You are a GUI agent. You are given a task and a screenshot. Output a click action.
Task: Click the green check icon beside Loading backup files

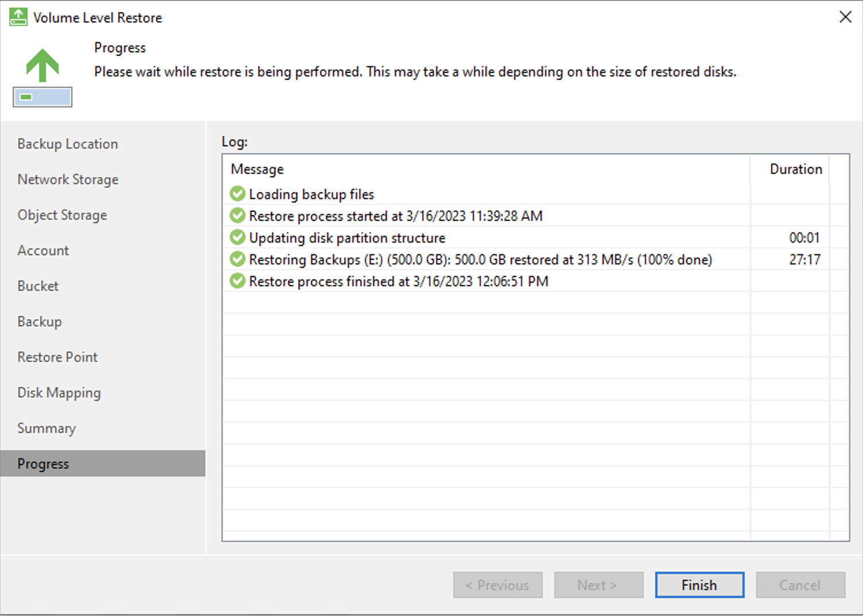click(x=238, y=194)
